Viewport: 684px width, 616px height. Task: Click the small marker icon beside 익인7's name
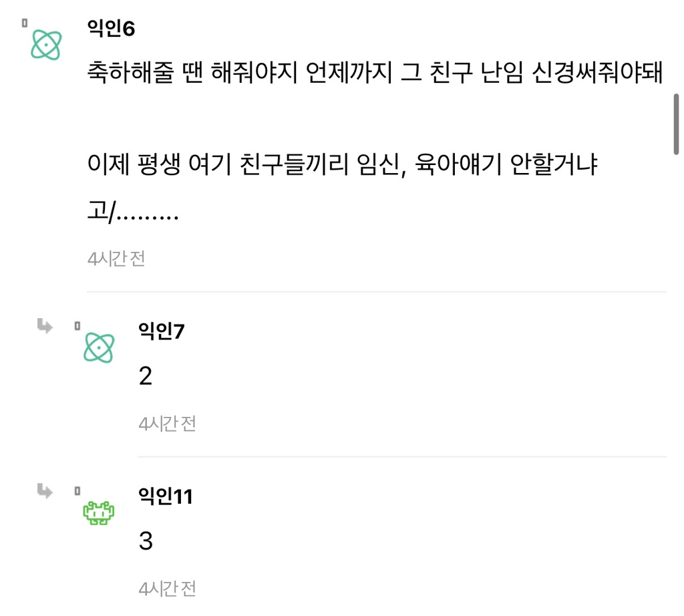click(x=78, y=325)
